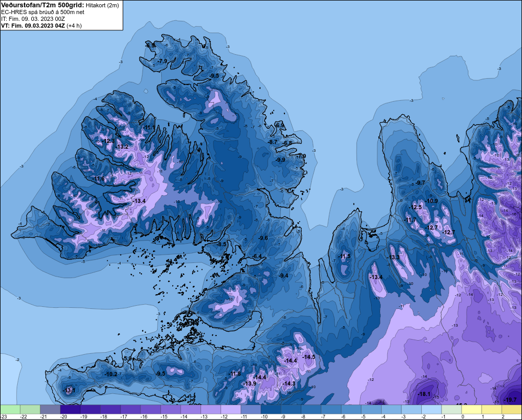This screenshot has height=420, width=522.
Task: Click the -11.8 temperature label on the map
Action: (x=234, y=374)
